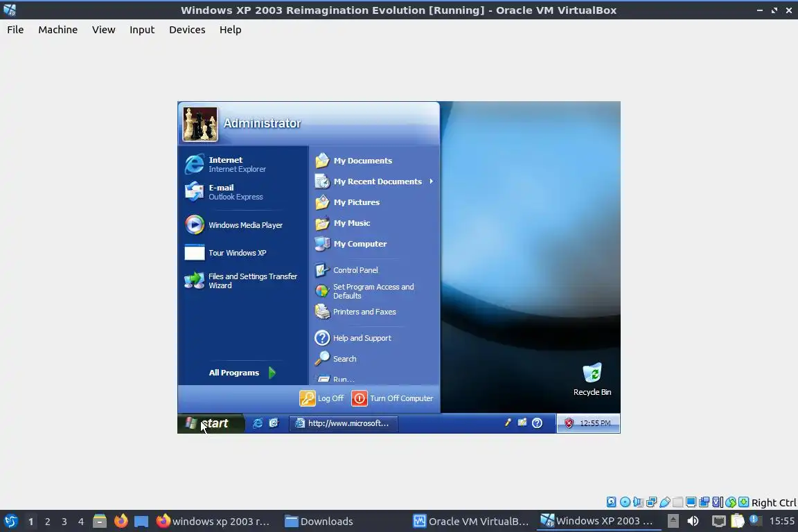Click the shared folders status icon
This screenshot has height=532, width=798.
(678, 502)
